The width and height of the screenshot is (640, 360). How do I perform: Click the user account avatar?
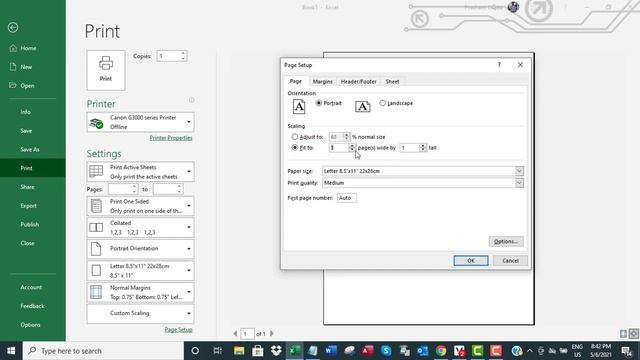pos(513,7)
